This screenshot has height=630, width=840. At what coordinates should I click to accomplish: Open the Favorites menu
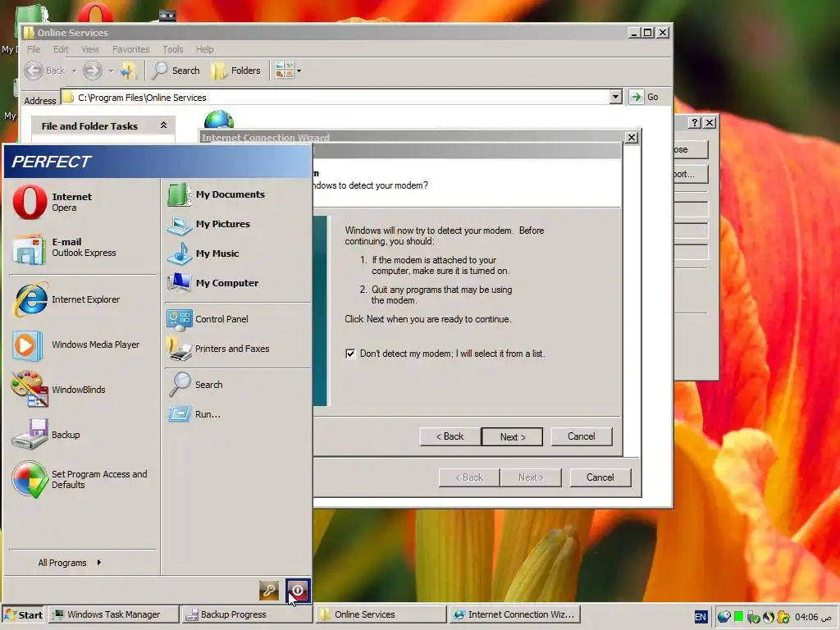(x=130, y=49)
